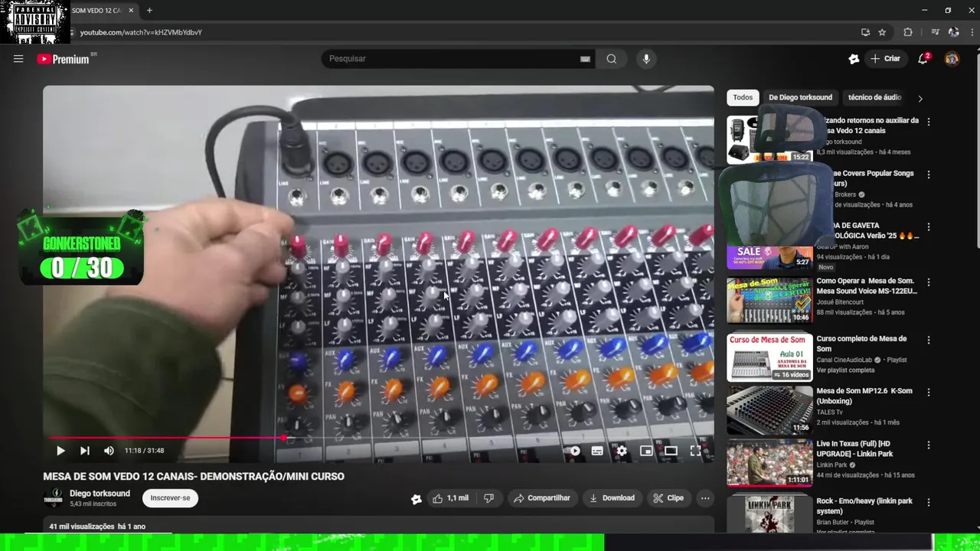Image resolution: width=980 pixels, height=551 pixels.
Task: Dislike the video
Action: pos(488,498)
